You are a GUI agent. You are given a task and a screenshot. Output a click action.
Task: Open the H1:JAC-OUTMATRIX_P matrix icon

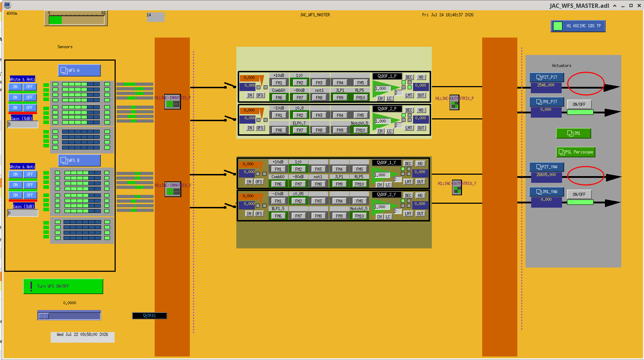tap(455, 103)
